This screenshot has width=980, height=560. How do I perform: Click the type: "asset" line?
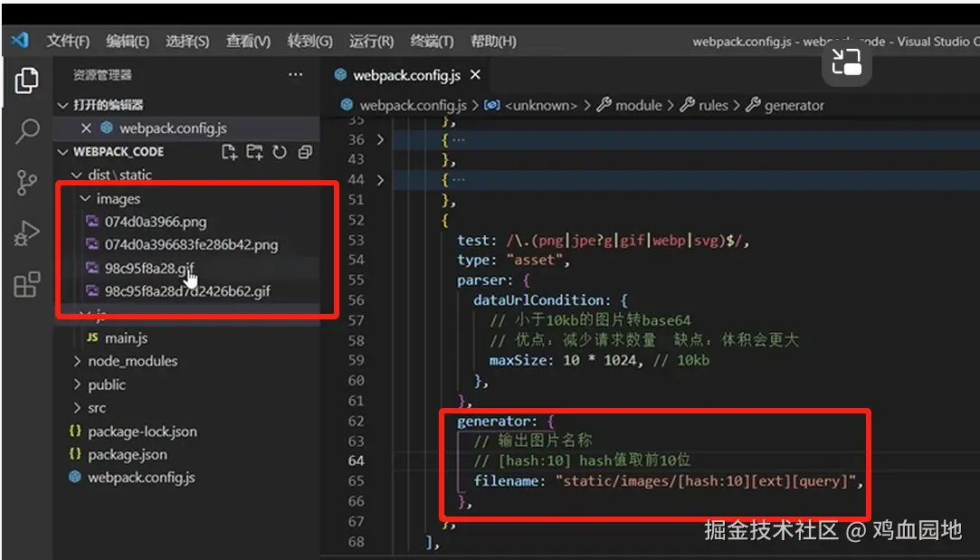pos(513,260)
